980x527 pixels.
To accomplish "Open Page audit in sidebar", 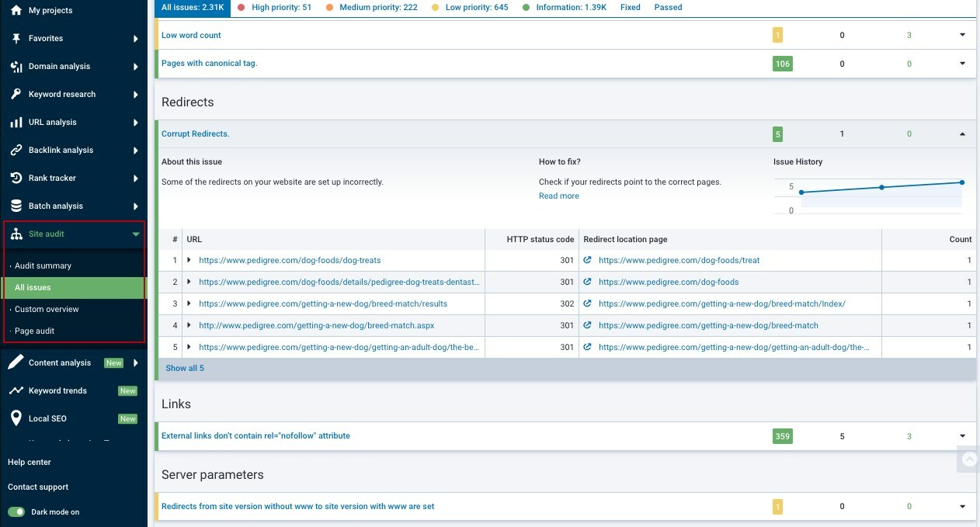I will pos(34,331).
